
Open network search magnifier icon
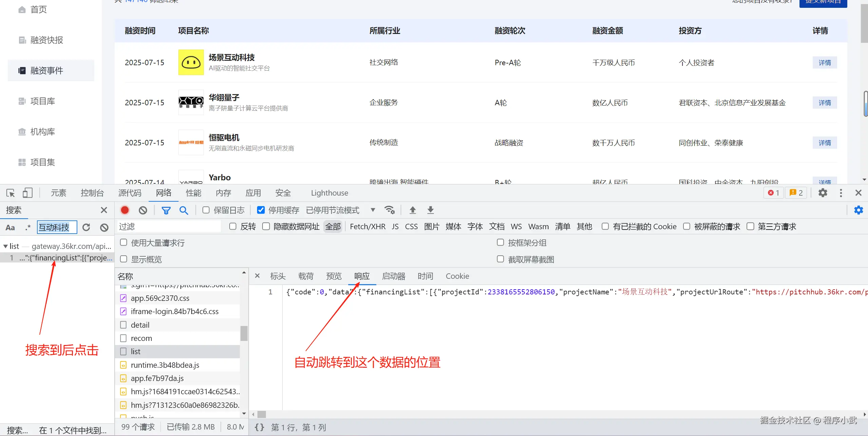coord(184,210)
